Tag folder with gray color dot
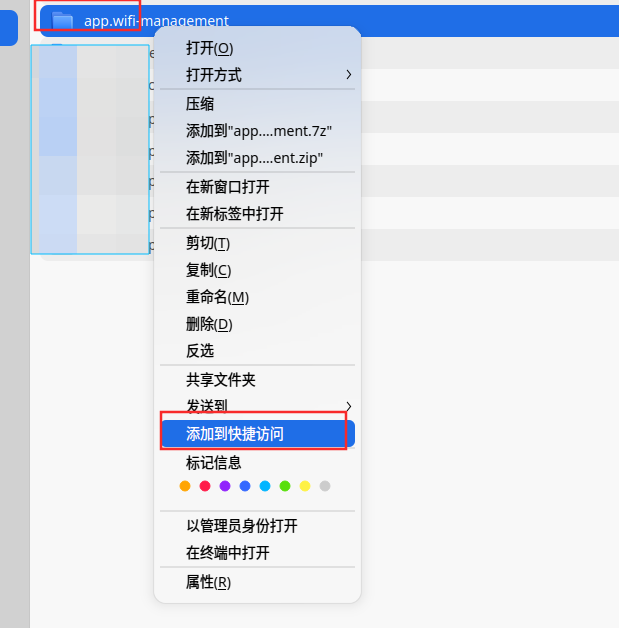Screen dimensions: 619x628 point(325,486)
